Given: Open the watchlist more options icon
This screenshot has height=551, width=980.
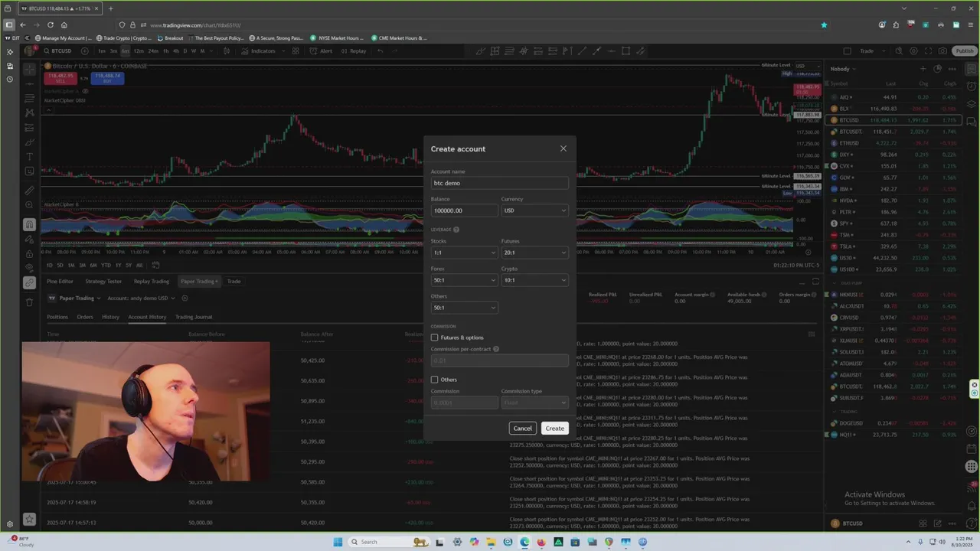Looking at the screenshot, I should tap(952, 69).
